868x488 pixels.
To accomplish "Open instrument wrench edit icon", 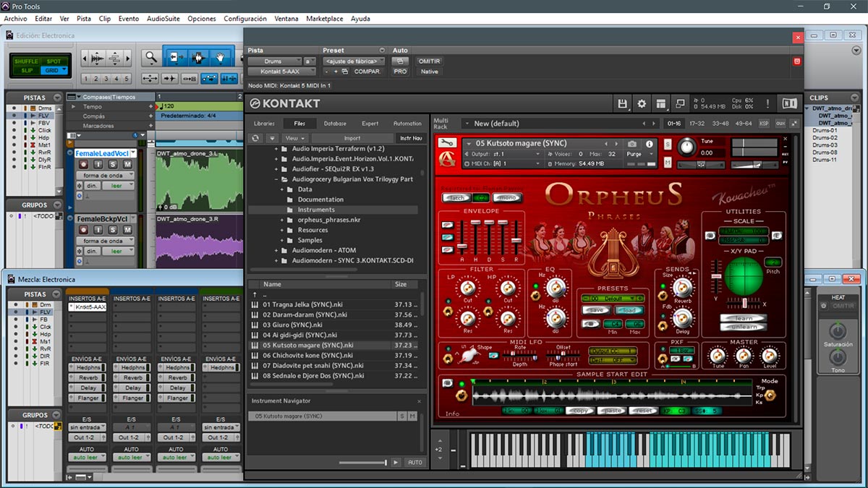I will (x=448, y=143).
